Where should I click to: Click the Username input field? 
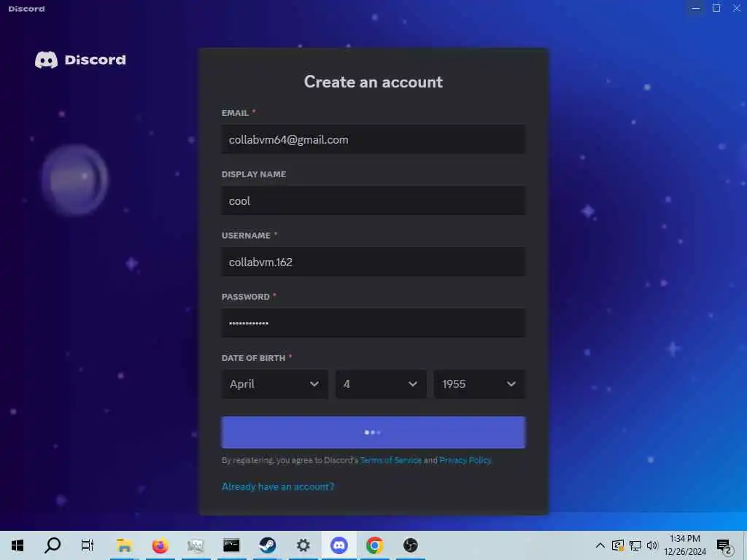373,262
